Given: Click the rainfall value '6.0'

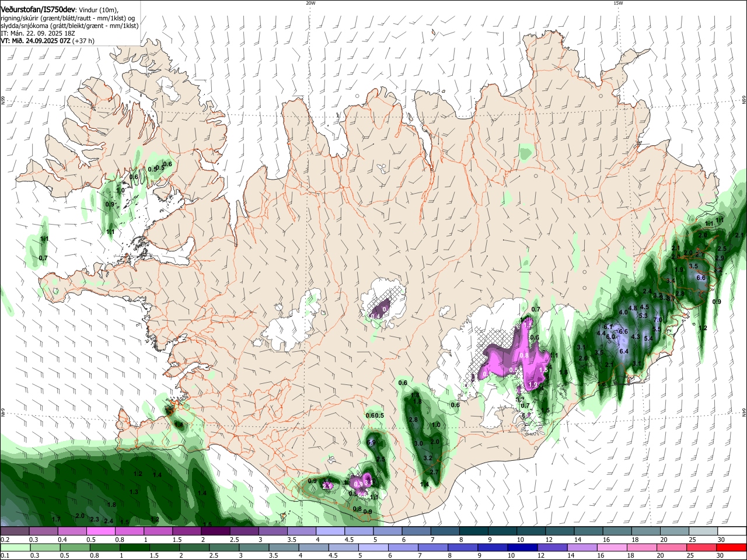Looking at the screenshot, I should click(611, 337).
